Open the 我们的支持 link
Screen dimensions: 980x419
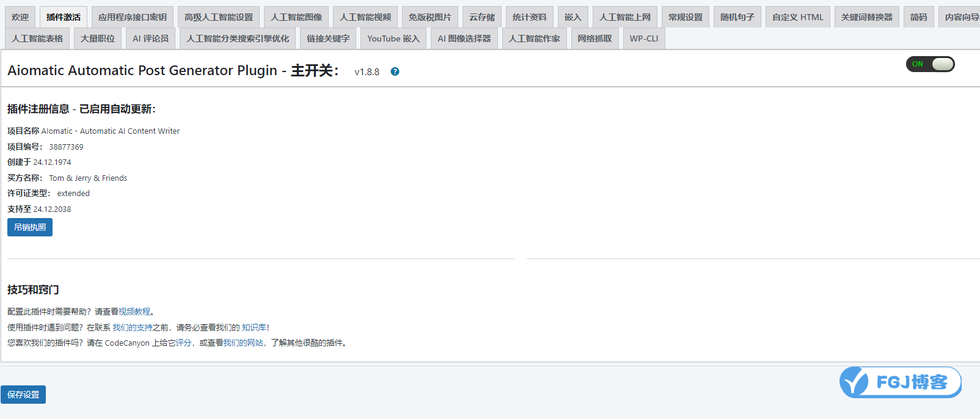click(x=133, y=327)
